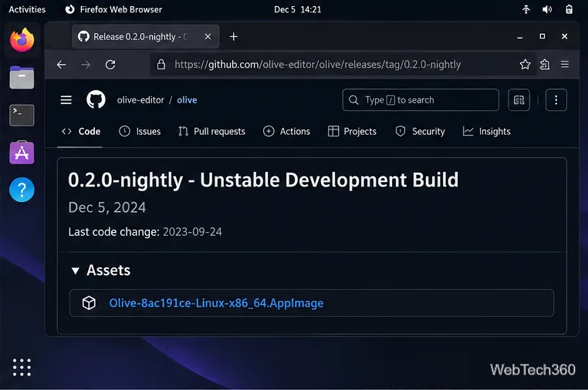Focus the GitHub search field
588x390 pixels.
coord(421,100)
